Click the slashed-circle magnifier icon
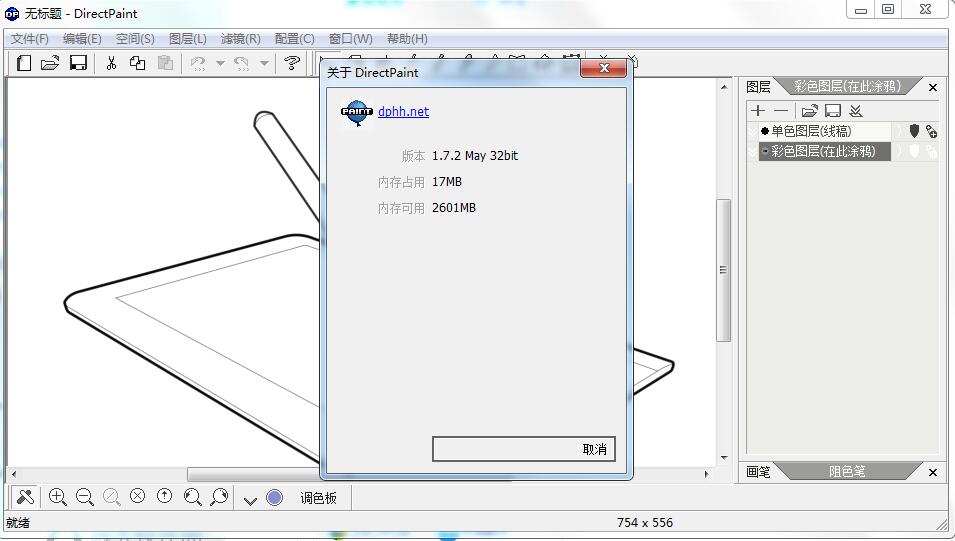 coord(111,497)
